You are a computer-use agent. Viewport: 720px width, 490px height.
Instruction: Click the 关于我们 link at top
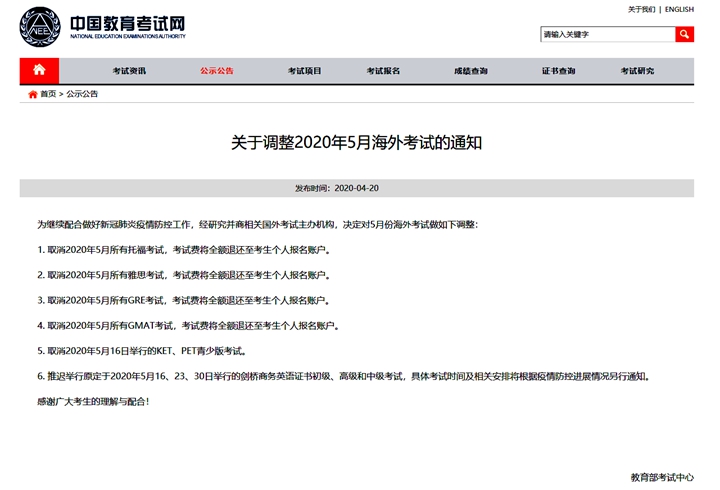(x=641, y=9)
